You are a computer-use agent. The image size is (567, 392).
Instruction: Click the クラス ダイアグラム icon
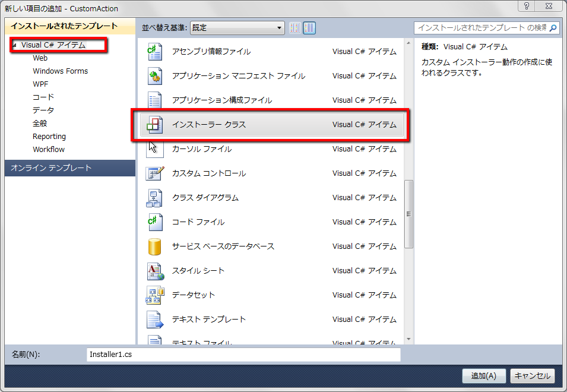154,198
